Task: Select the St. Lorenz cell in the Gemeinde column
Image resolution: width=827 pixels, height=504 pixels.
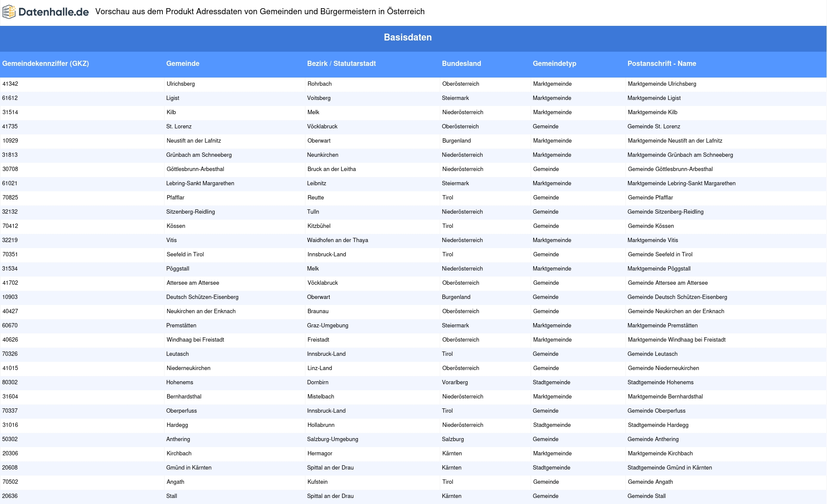Action: click(235, 127)
